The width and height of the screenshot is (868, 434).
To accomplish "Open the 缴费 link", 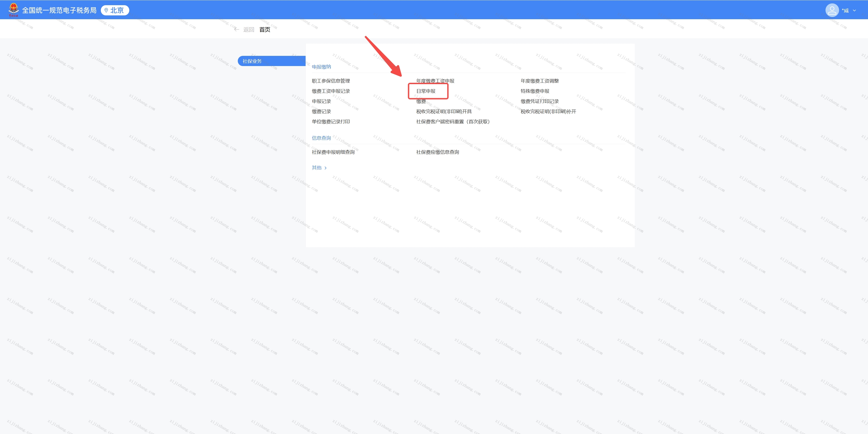I will [421, 101].
